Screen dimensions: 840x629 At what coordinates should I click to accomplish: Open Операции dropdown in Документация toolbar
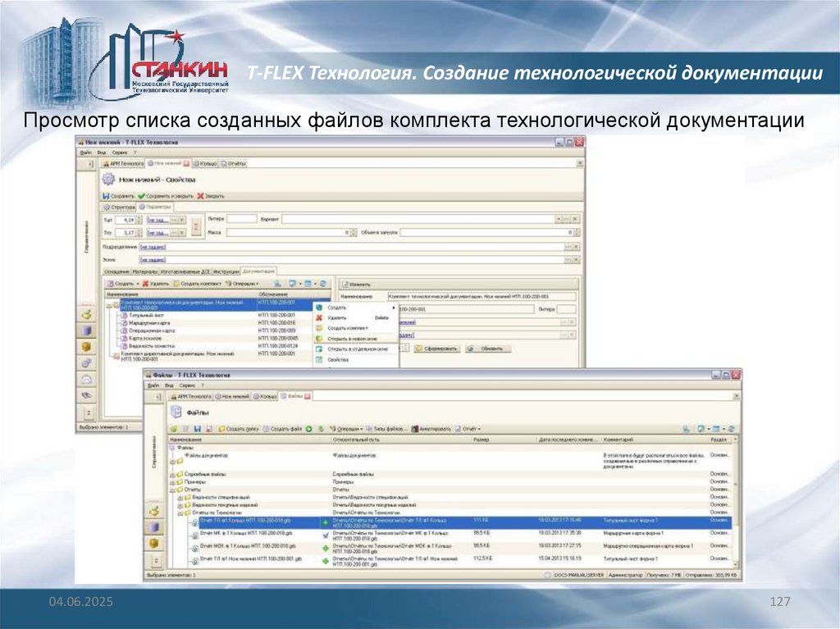pos(242,284)
